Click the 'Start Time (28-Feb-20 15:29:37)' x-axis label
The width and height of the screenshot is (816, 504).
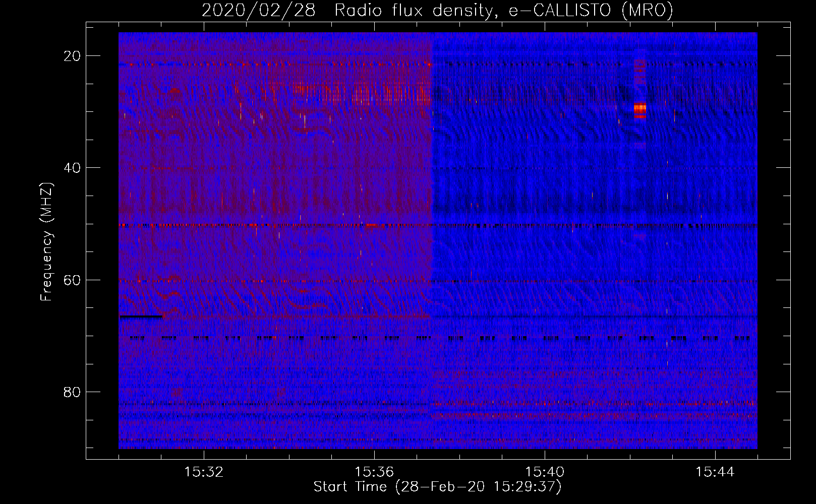(437, 487)
